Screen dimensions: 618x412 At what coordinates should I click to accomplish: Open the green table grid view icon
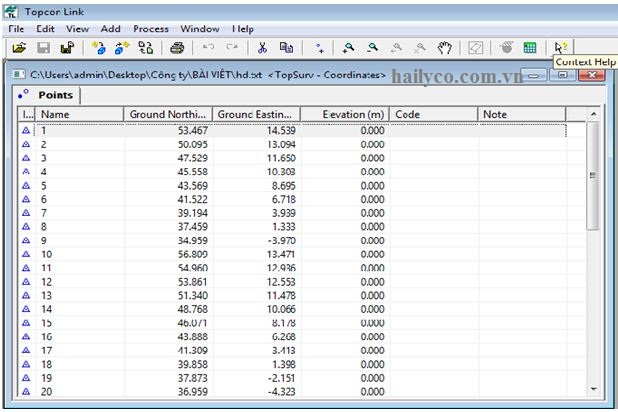pyautogui.click(x=530, y=48)
